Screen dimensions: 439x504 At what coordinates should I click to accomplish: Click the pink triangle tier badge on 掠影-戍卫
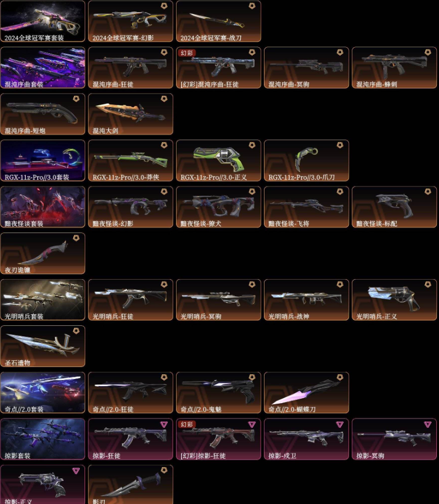coord(340,424)
